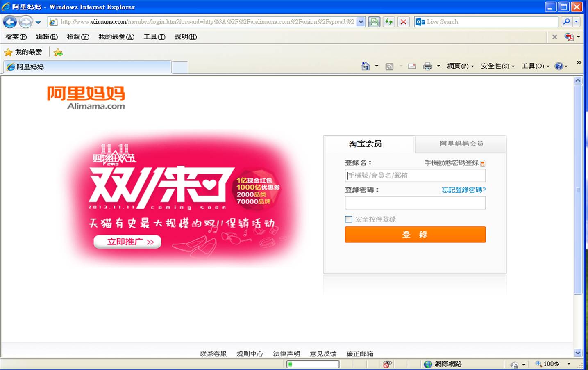Viewport: 588px width, 370px height.
Task: Click the scrollbar up arrow
Action: (x=578, y=80)
